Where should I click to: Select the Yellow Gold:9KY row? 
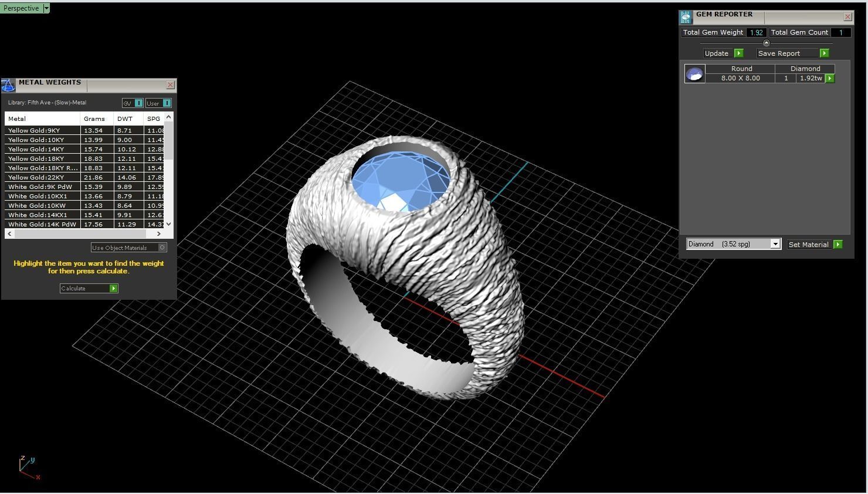pyautogui.click(x=84, y=130)
